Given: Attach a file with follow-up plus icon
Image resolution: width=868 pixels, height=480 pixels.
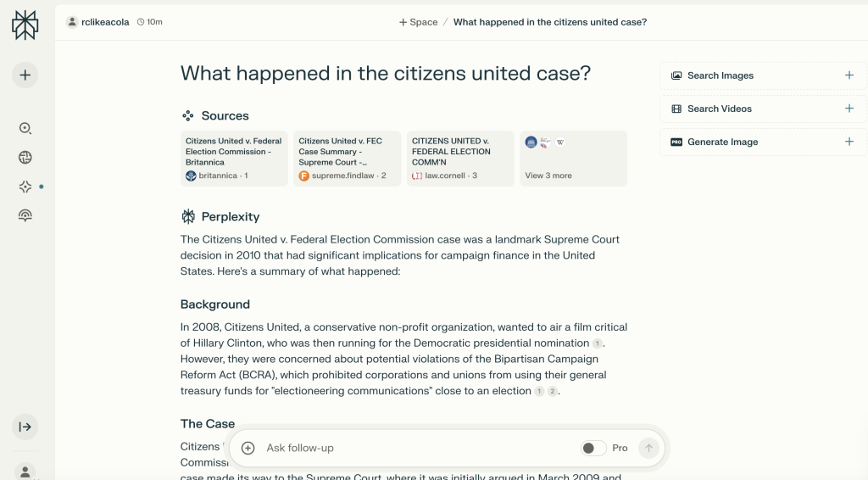Looking at the screenshot, I should (x=248, y=448).
